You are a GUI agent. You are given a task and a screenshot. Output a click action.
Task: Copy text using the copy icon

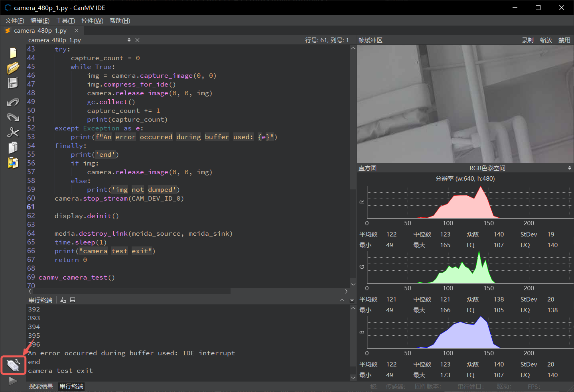[13, 147]
